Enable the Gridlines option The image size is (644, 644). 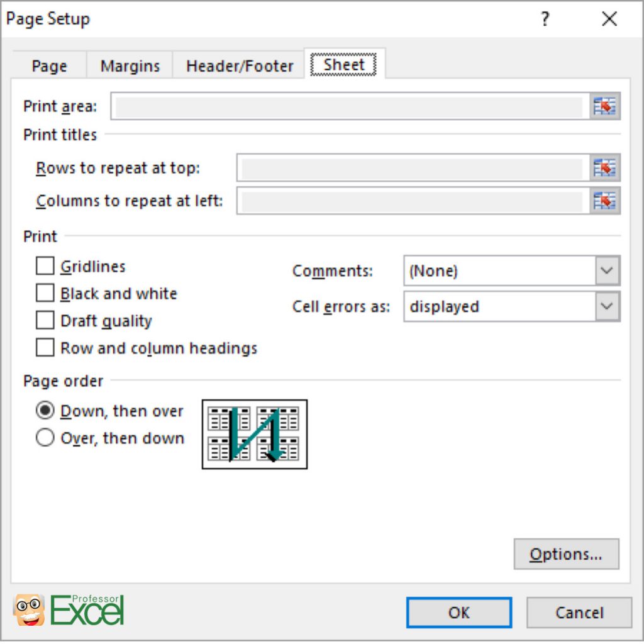coord(45,266)
